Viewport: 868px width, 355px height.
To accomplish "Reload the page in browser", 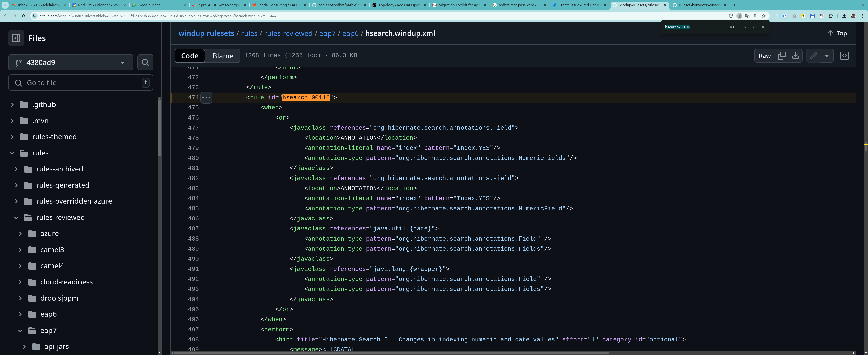I will click(23, 16).
